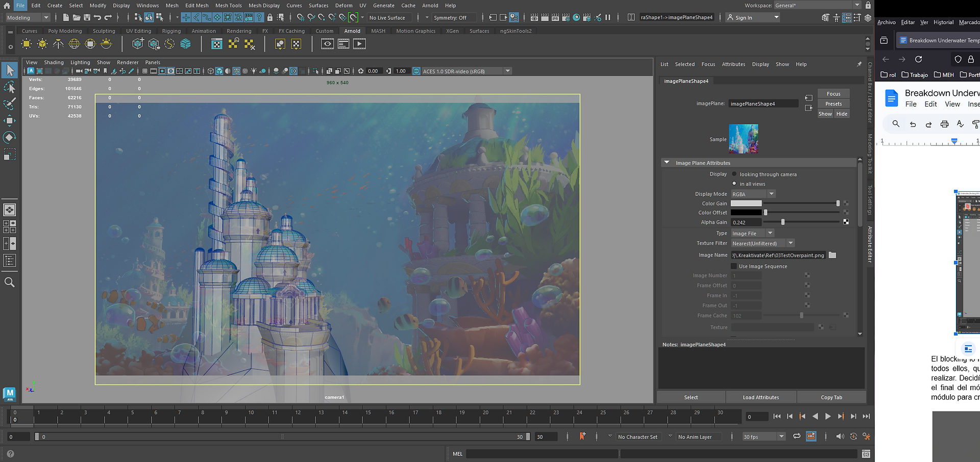
Task: Open the Arnold TX Manager shelf icon
Action: point(217,44)
